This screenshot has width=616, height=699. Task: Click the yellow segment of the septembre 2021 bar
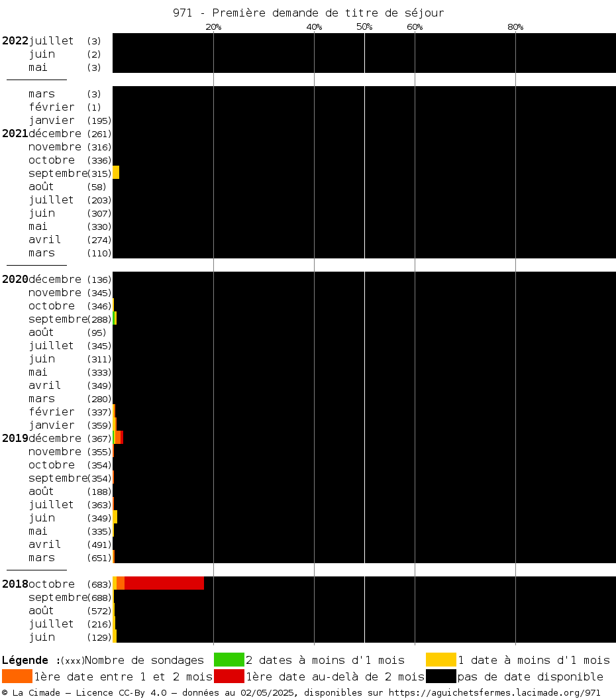[116, 172]
